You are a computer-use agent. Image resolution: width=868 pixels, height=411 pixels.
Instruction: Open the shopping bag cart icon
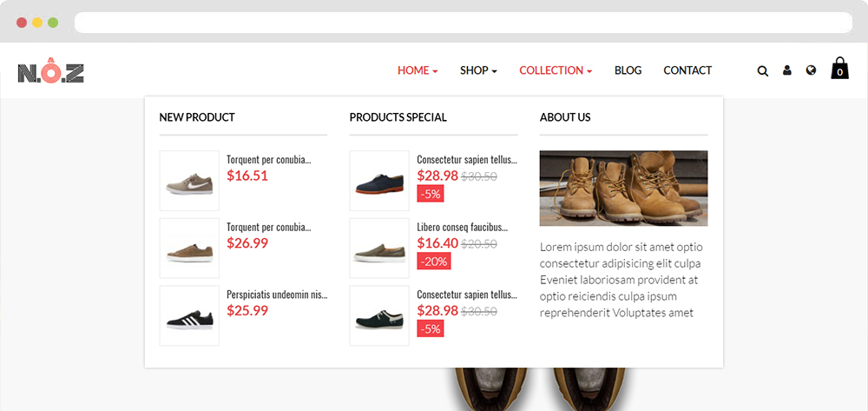[839, 68]
